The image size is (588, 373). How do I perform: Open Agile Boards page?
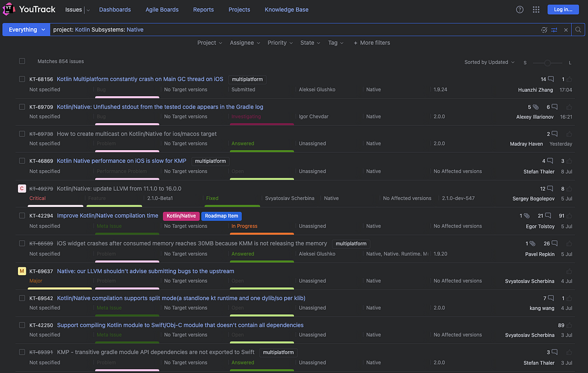click(162, 10)
